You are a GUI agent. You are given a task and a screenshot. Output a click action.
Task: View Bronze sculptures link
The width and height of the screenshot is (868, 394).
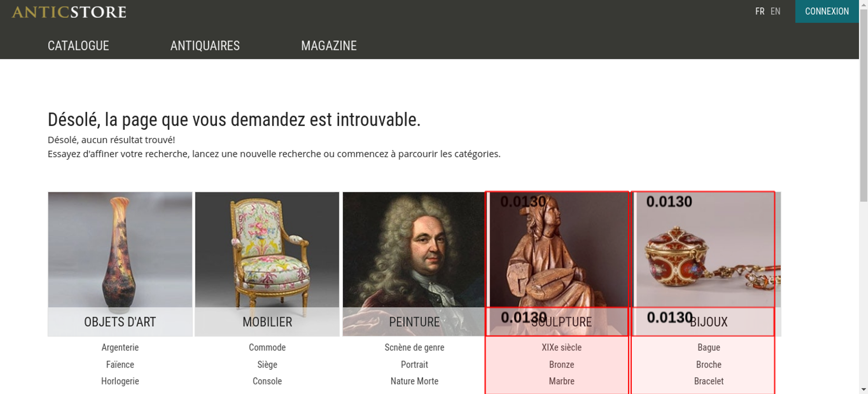click(561, 364)
